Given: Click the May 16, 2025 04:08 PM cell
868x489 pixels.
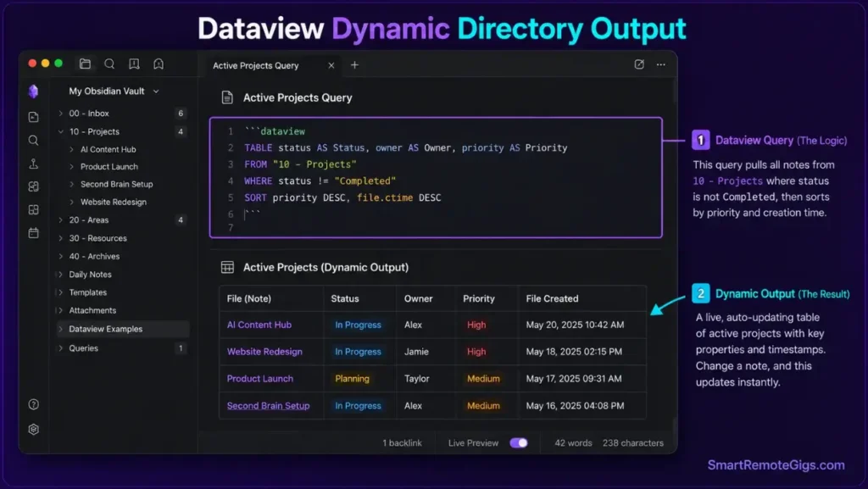Looking at the screenshot, I should (575, 406).
